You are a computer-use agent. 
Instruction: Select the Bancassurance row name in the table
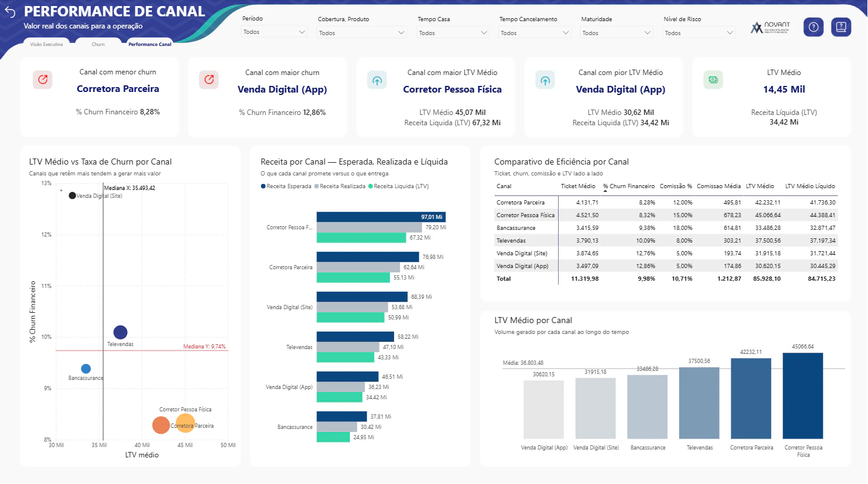(515, 228)
